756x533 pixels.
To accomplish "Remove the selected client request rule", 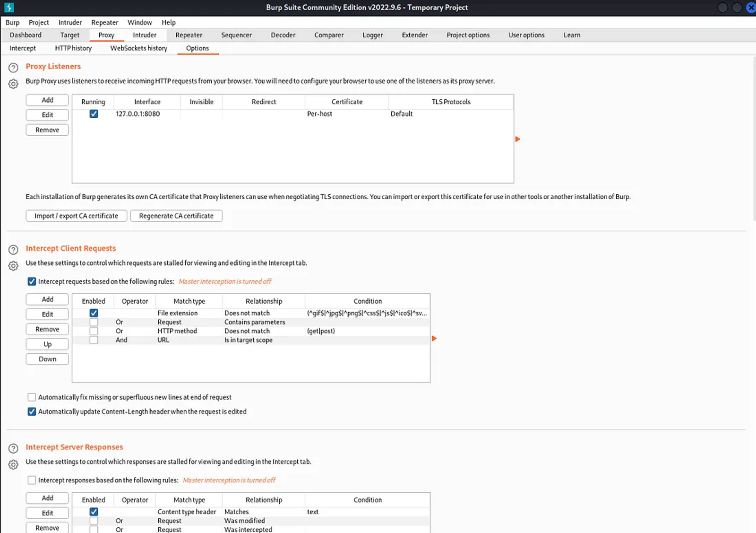I will 47,329.
